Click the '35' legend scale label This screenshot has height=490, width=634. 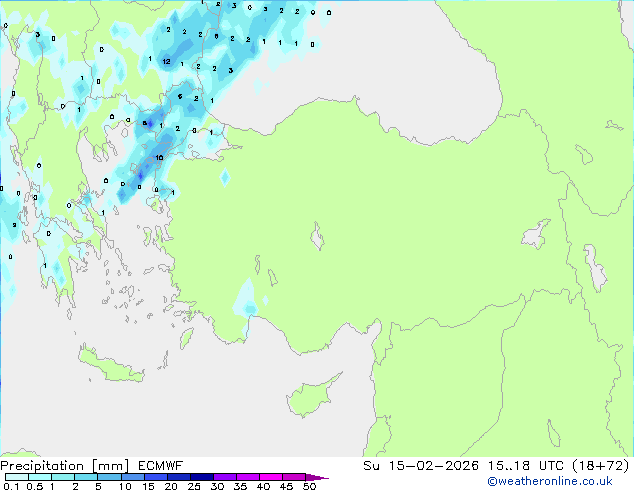click(x=240, y=486)
